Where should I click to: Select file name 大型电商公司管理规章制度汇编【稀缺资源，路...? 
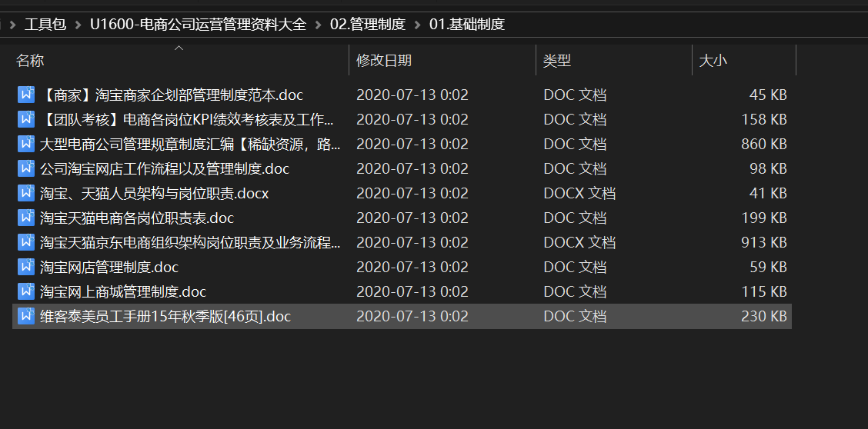190,144
